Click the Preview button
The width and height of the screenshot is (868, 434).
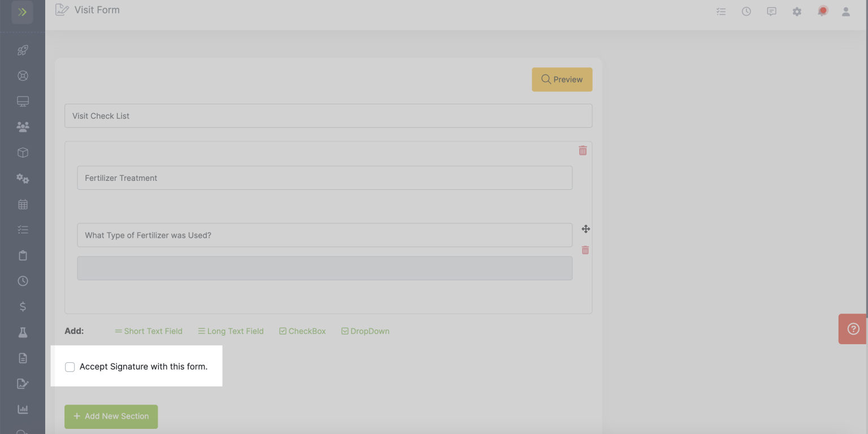[562, 79]
